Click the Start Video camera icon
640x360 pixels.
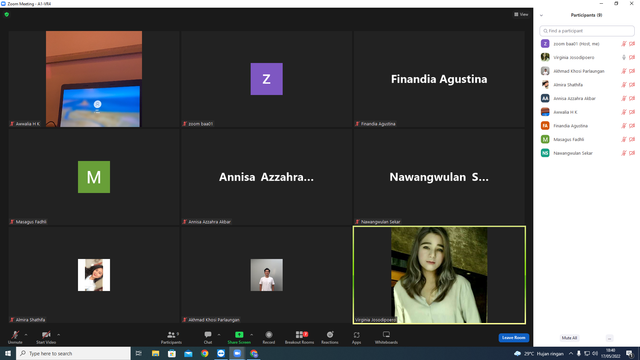tap(46, 335)
